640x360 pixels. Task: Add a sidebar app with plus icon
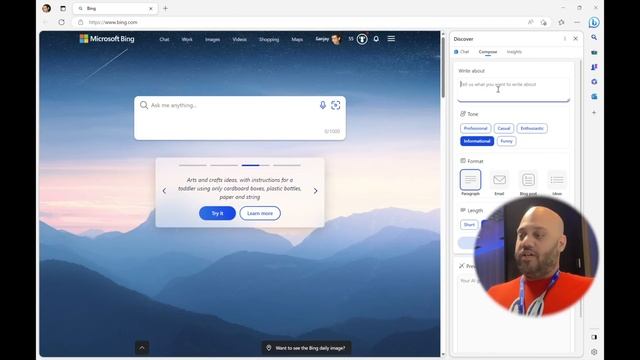pyautogui.click(x=594, y=112)
